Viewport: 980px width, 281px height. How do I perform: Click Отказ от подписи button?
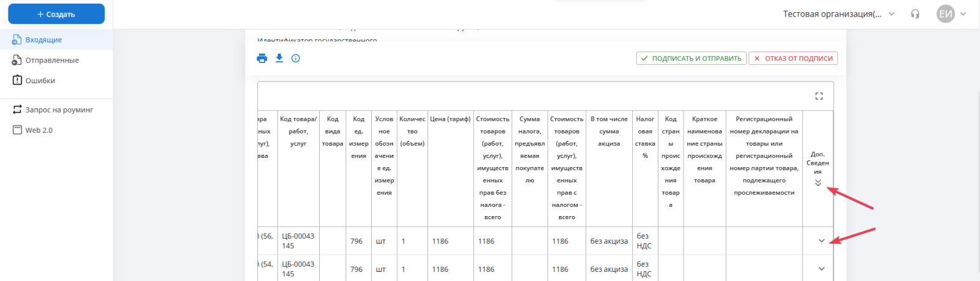coord(793,58)
